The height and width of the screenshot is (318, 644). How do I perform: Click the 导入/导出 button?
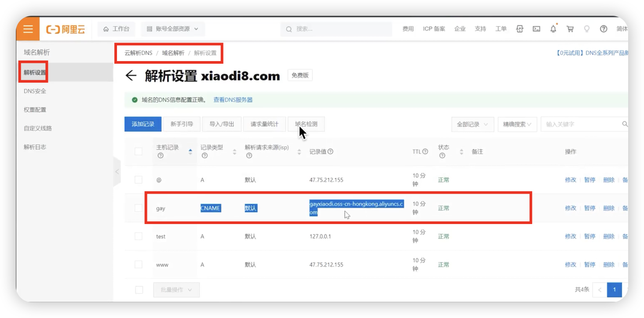pyautogui.click(x=222, y=124)
